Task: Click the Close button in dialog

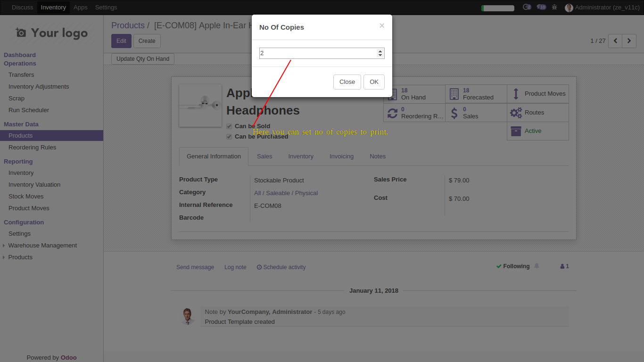Action: pos(347,82)
